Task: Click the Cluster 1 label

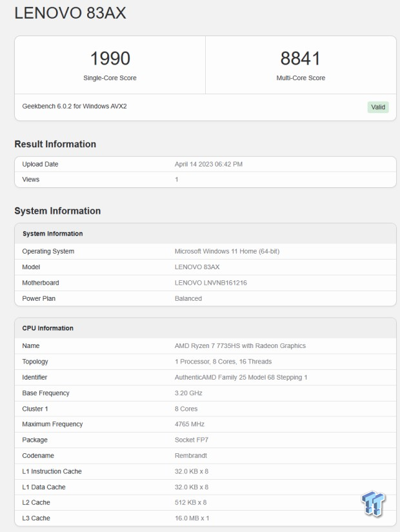Action: coord(35,409)
